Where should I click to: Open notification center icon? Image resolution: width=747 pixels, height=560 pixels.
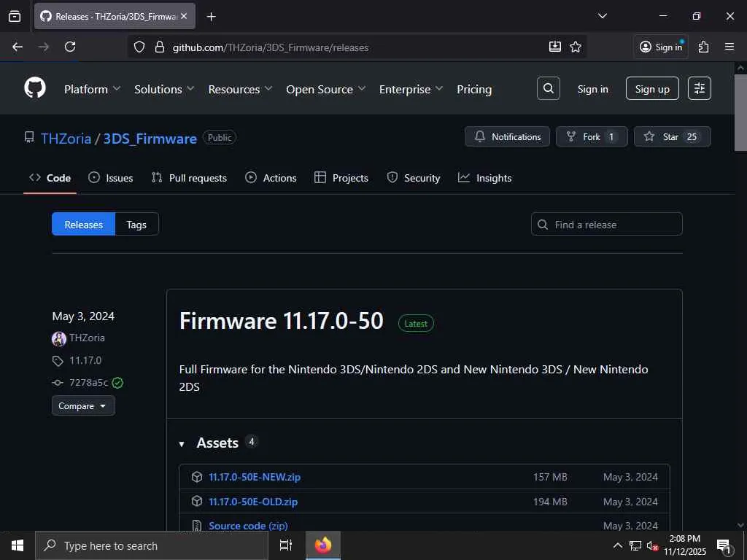[x=724, y=546]
